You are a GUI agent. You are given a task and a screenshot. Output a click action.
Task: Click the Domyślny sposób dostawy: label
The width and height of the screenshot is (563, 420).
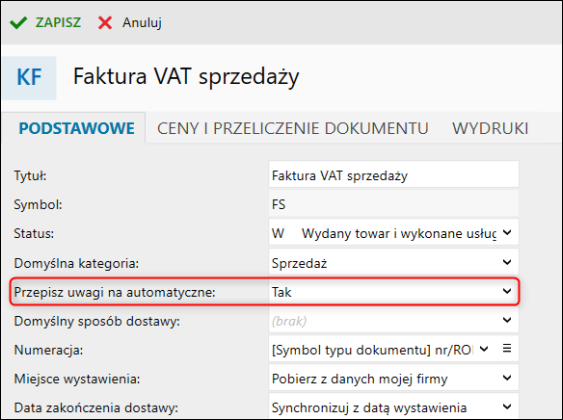coord(97,321)
